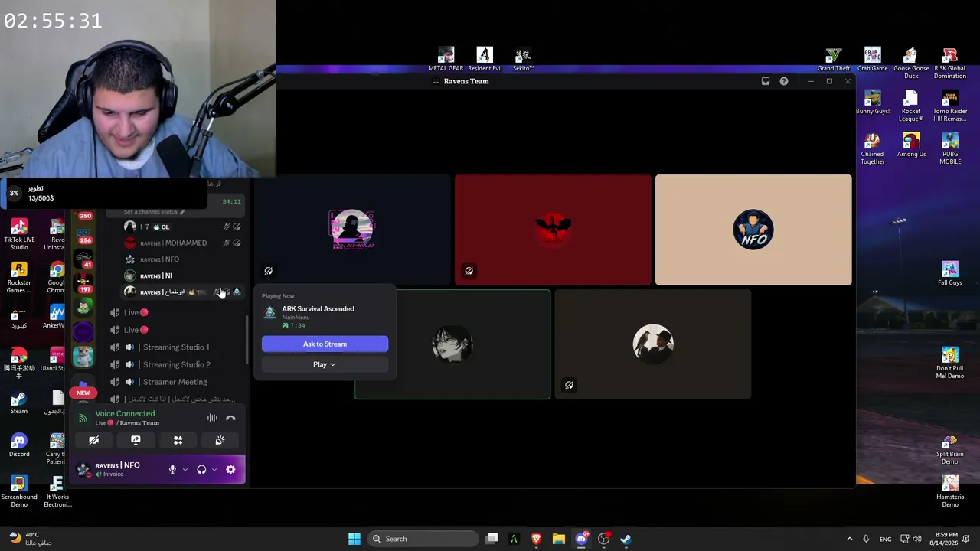Expand microphone input options arrow
The width and height of the screenshot is (980, 551).
(185, 470)
